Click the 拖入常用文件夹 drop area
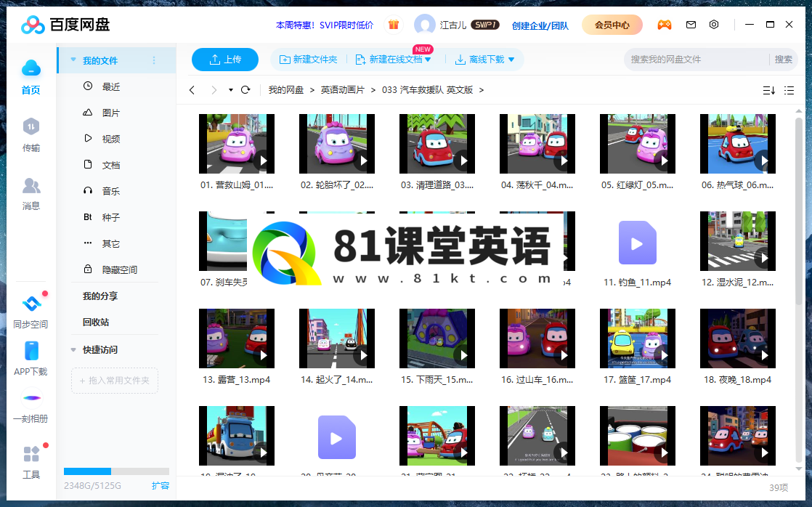Image resolution: width=812 pixels, height=507 pixels. point(115,381)
